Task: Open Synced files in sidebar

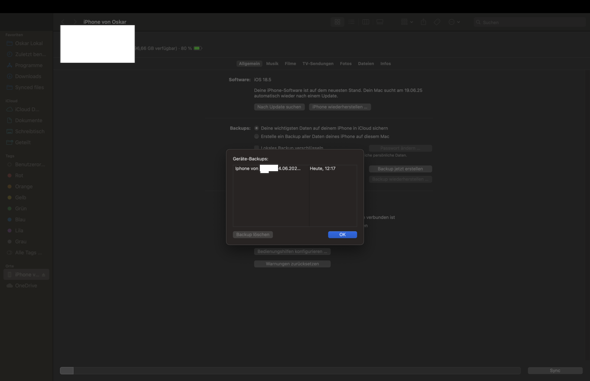Action: [x=26, y=87]
